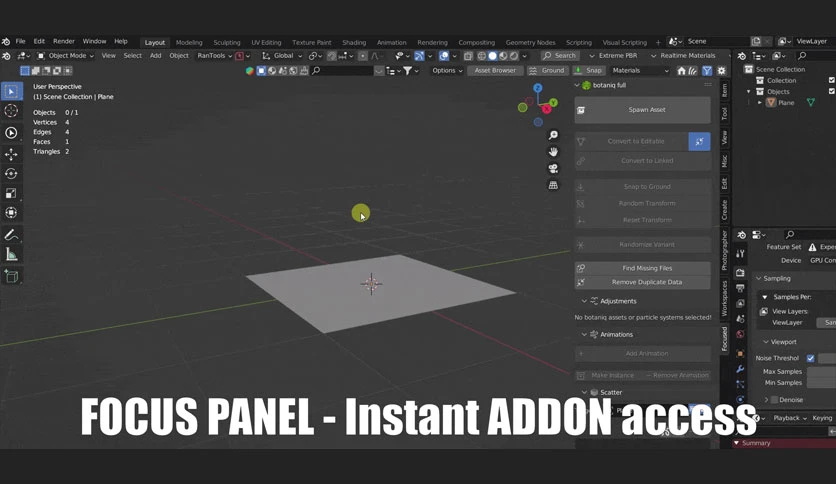Image resolution: width=836 pixels, height=484 pixels.
Task: Open the Render properties tab icon
Action: pos(740,272)
